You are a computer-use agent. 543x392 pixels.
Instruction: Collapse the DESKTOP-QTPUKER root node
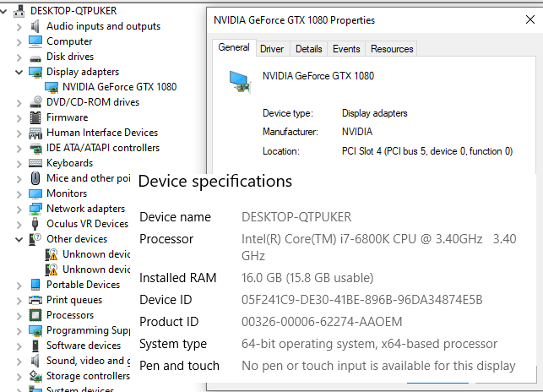tap(3, 12)
